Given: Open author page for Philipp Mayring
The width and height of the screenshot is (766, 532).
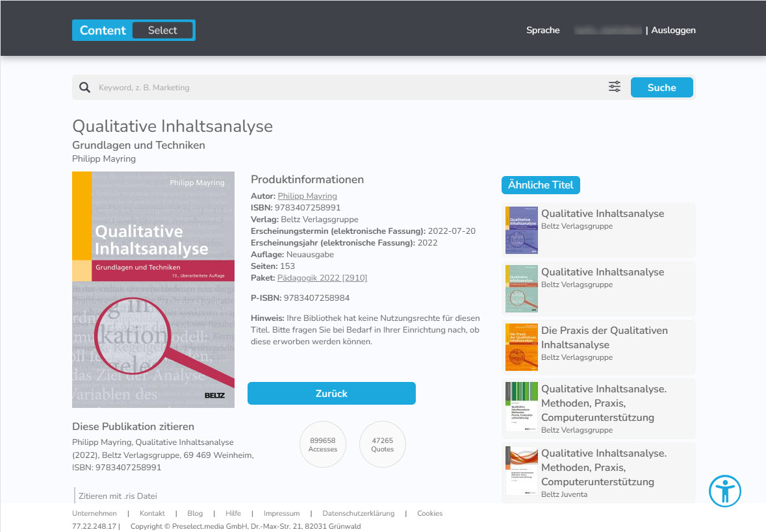Looking at the screenshot, I should (x=307, y=196).
